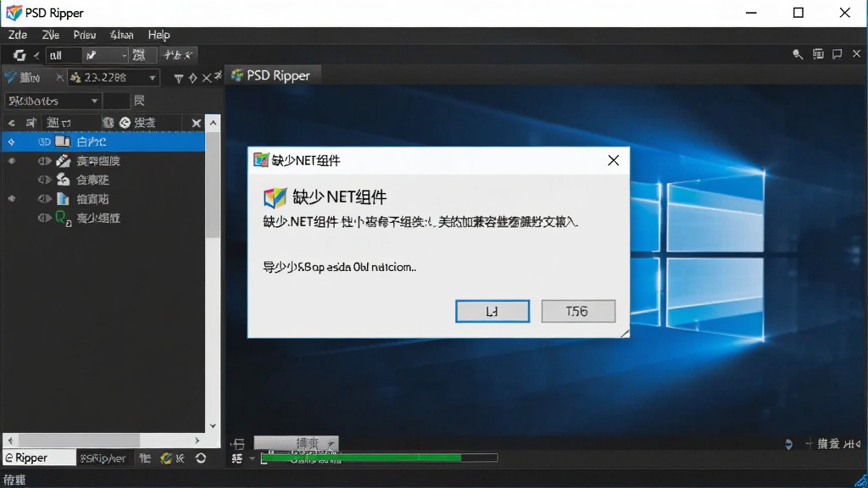
Task: Click the star marker on the selected row
Action: [x=12, y=142]
